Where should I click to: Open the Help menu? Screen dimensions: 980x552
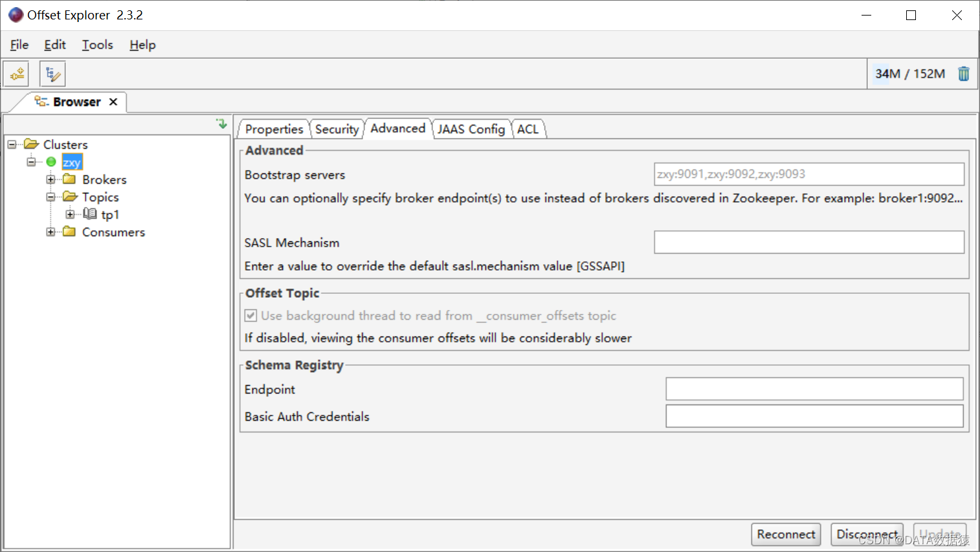[142, 45]
